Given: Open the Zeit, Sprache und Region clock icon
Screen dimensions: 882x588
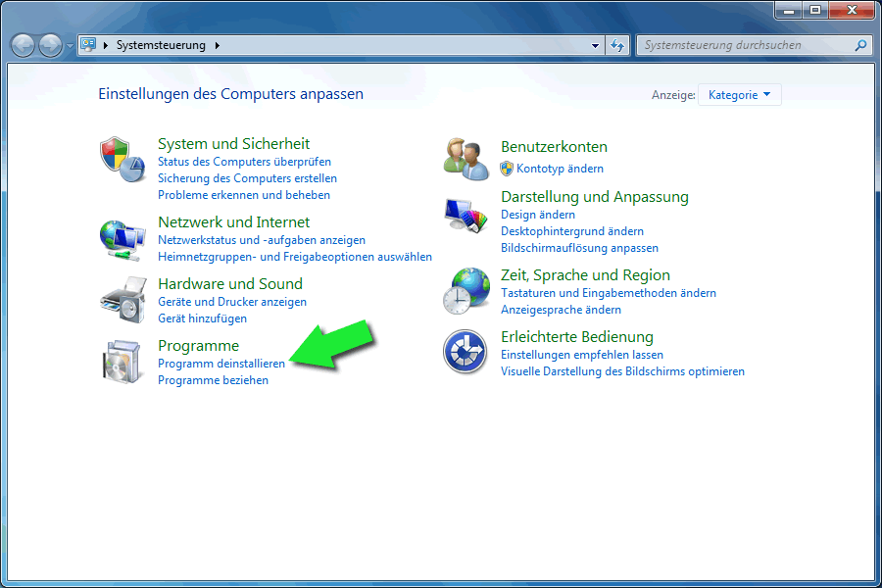Looking at the screenshot, I should pos(465,291).
